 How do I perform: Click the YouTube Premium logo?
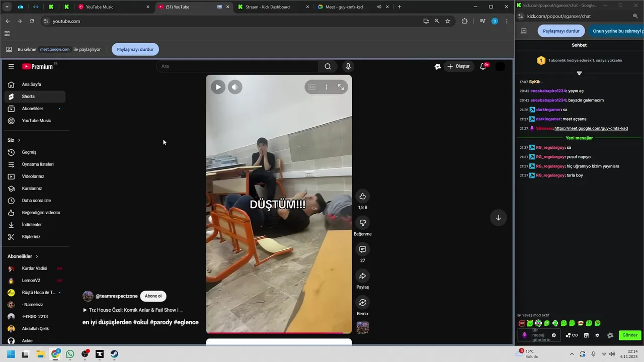click(37, 66)
